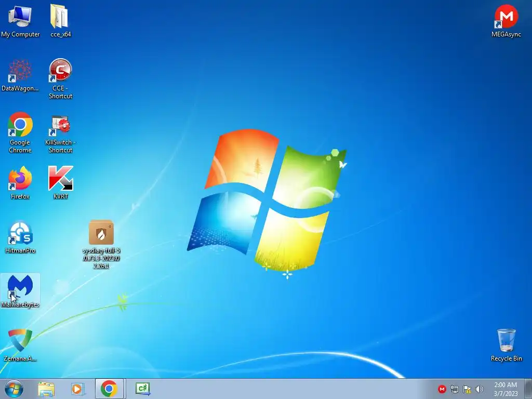Open Google Chrome desktop shortcut

pyautogui.click(x=20, y=132)
